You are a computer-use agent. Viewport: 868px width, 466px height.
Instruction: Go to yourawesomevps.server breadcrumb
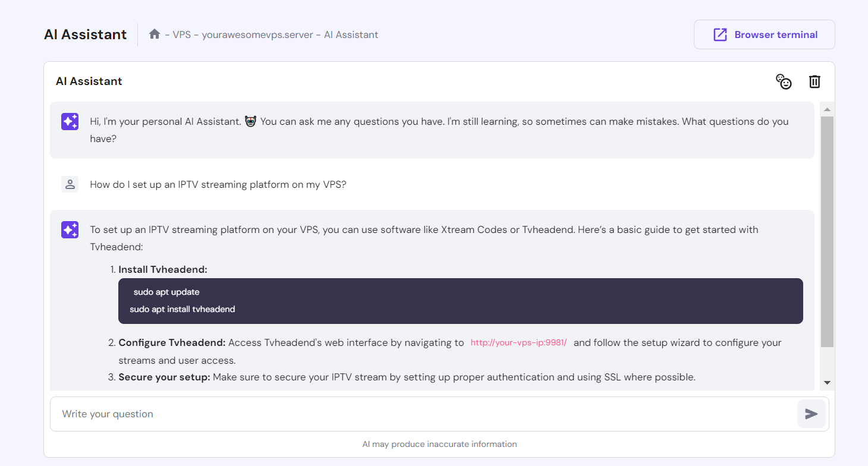click(x=257, y=34)
